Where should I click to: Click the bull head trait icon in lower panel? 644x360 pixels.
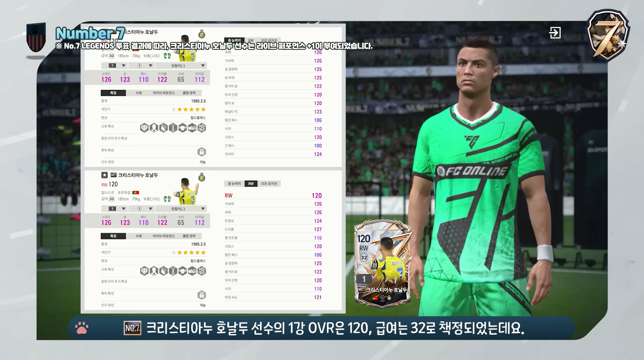click(x=183, y=271)
